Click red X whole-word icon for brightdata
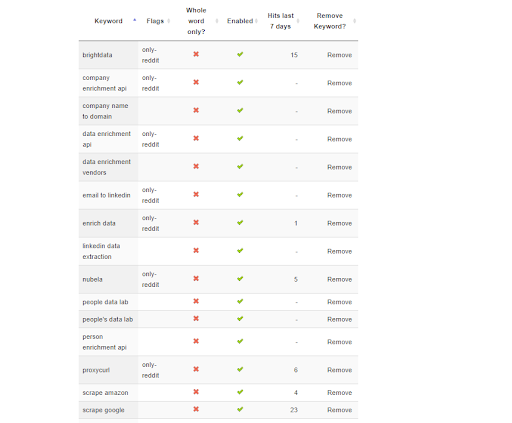 (196, 54)
